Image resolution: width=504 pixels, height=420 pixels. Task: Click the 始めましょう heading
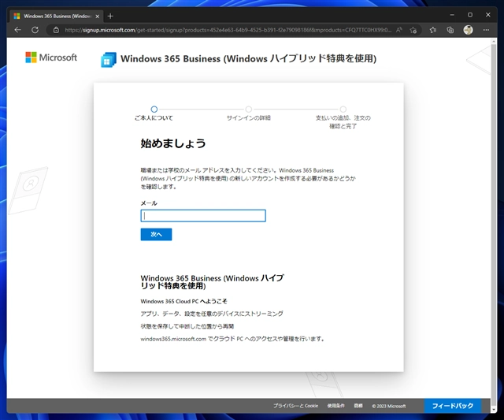tap(173, 143)
